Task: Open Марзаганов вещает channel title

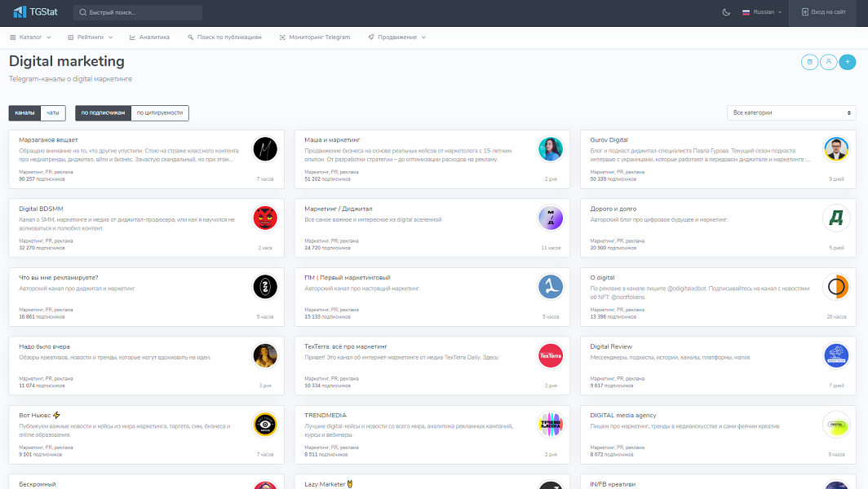Action: [48, 140]
